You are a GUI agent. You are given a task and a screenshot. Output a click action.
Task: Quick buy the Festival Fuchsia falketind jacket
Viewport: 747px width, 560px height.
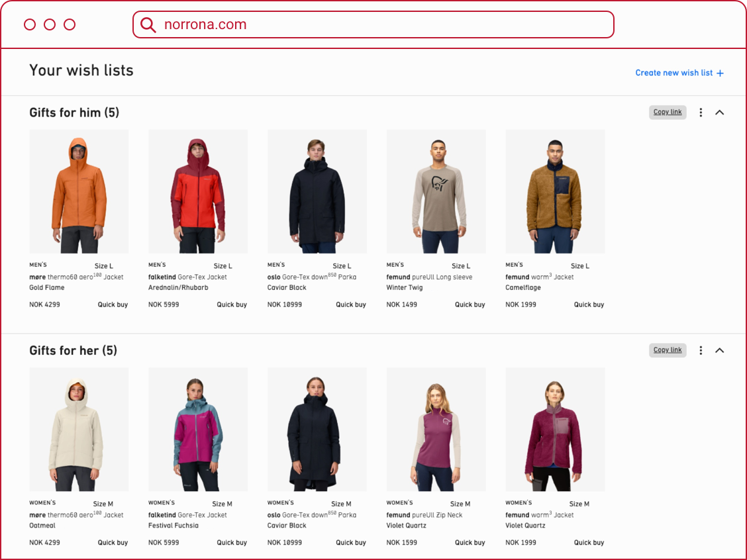pyautogui.click(x=232, y=543)
